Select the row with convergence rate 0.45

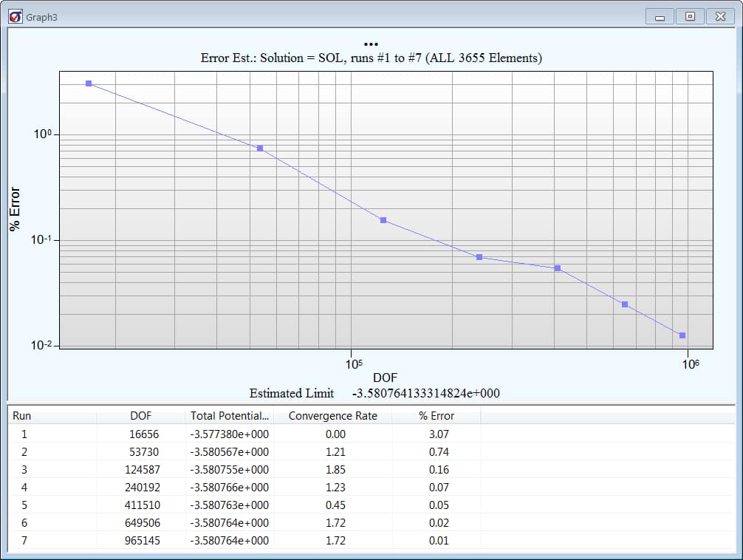point(335,505)
